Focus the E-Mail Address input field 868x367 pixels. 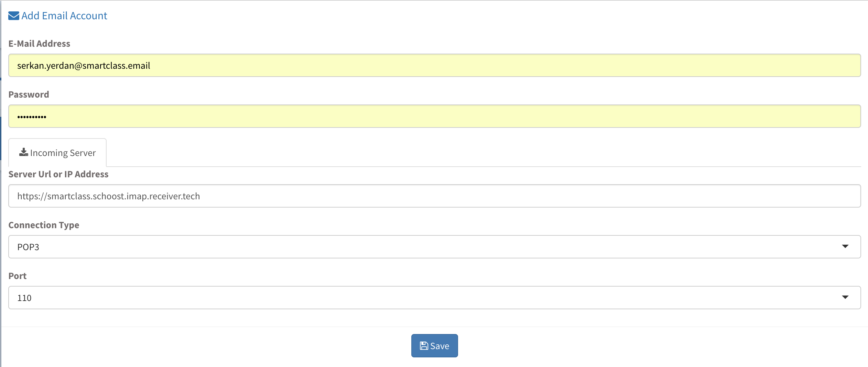(435, 65)
